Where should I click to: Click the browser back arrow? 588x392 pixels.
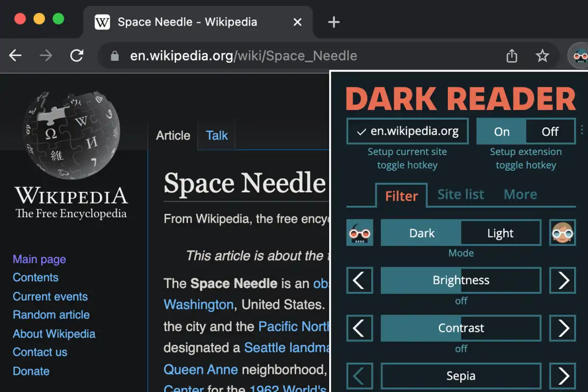click(x=16, y=56)
